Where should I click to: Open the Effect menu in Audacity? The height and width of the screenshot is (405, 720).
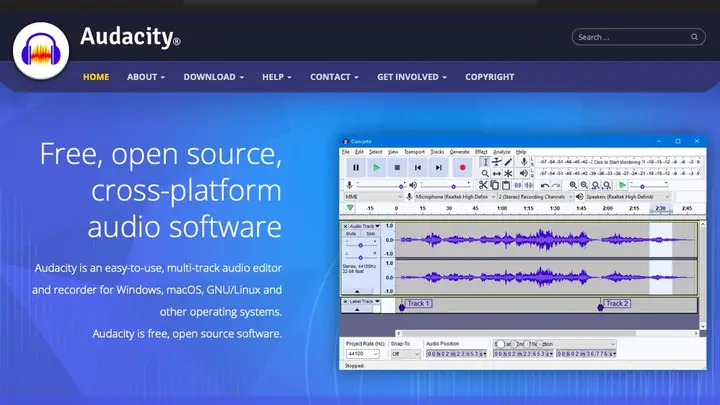[x=481, y=152]
